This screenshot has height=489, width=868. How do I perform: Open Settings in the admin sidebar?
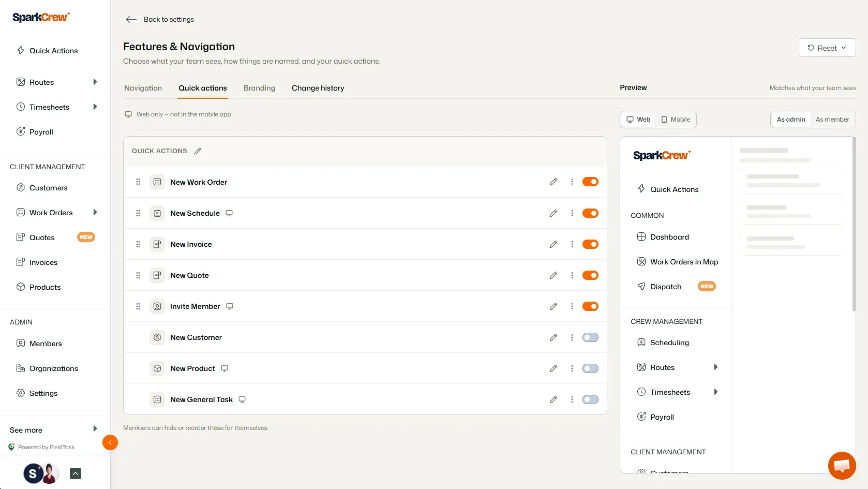(43, 393)
